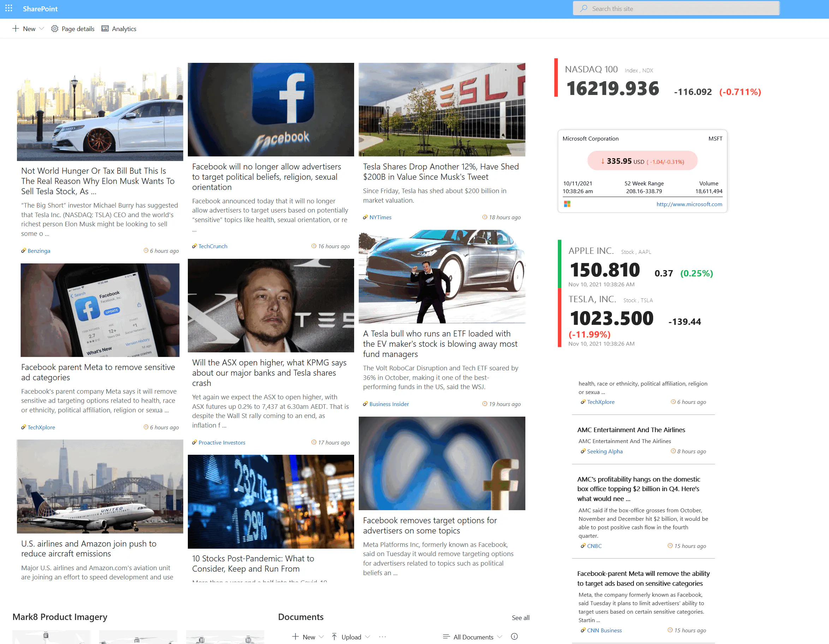Click the link icon next to CNN Business
The width and height of the screenshot is (829, 644).
(583, 630)
